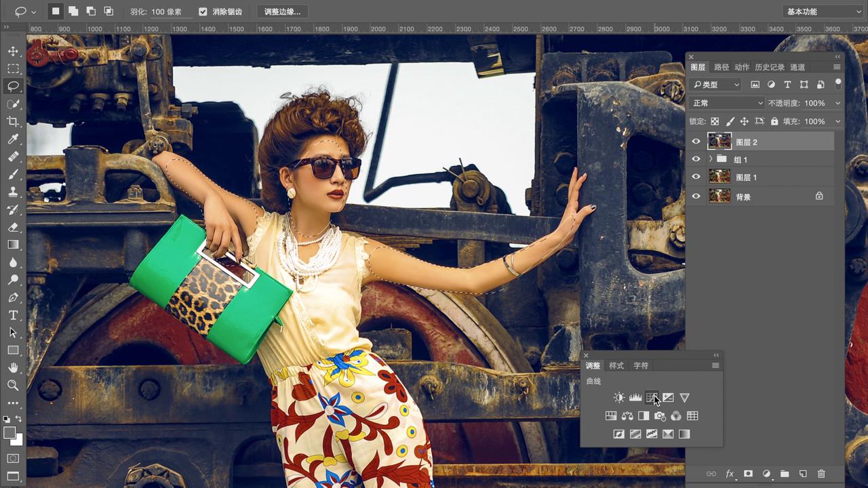Select the Gradient tool
868x488 pixels.
point(13,245)
